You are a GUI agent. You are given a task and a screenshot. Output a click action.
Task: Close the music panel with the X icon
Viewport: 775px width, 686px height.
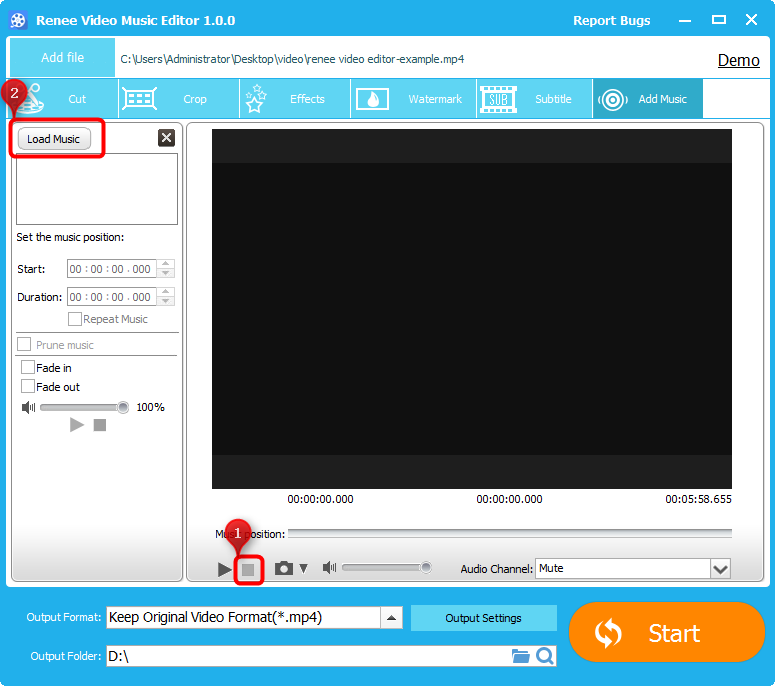tap(166, 138)
